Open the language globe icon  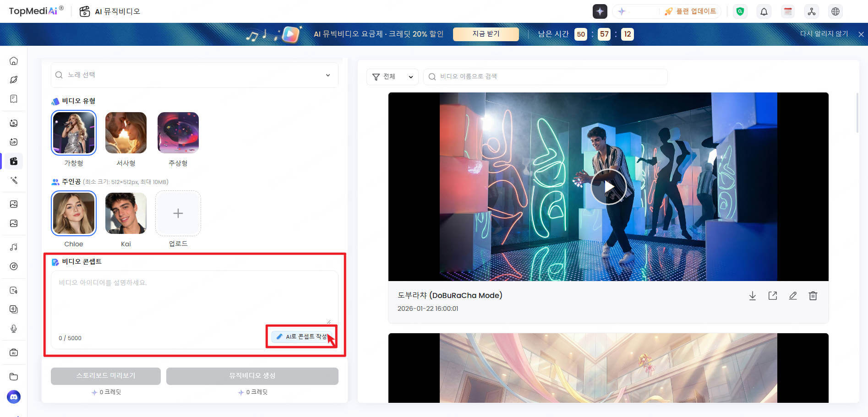tap(835, 11)
